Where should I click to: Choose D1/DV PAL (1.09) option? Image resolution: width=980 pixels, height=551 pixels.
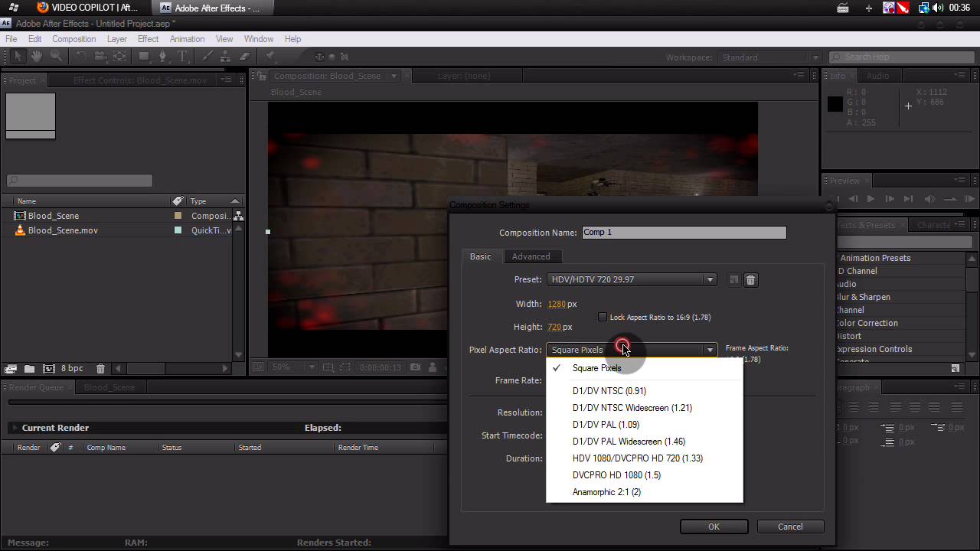point(645,425)
